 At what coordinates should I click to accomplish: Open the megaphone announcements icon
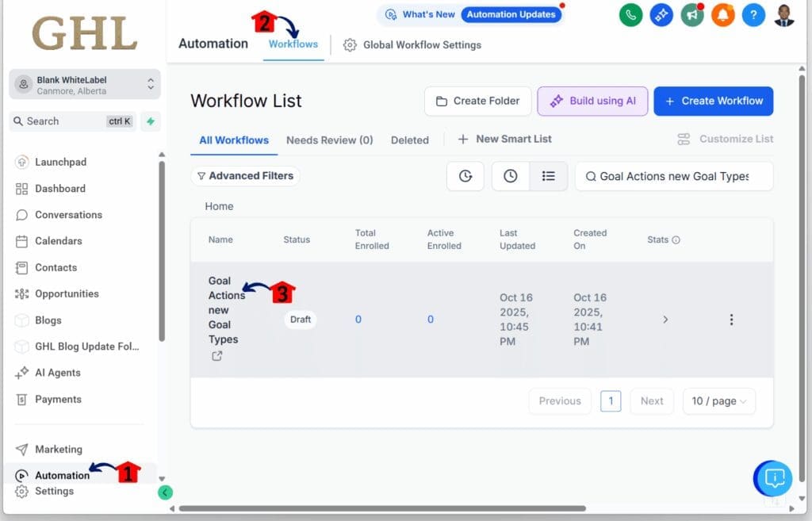tap(691, 15)
